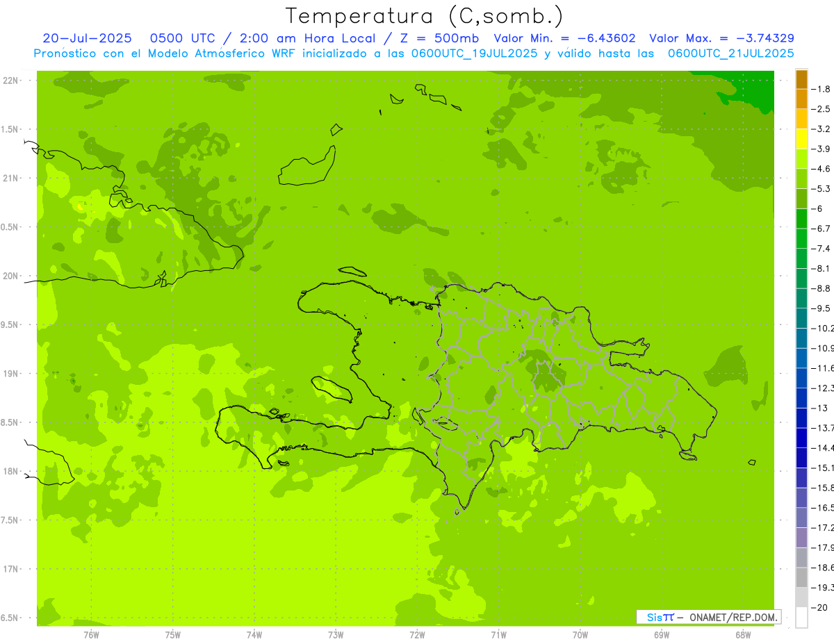Click the 69W longitude label

662,635
